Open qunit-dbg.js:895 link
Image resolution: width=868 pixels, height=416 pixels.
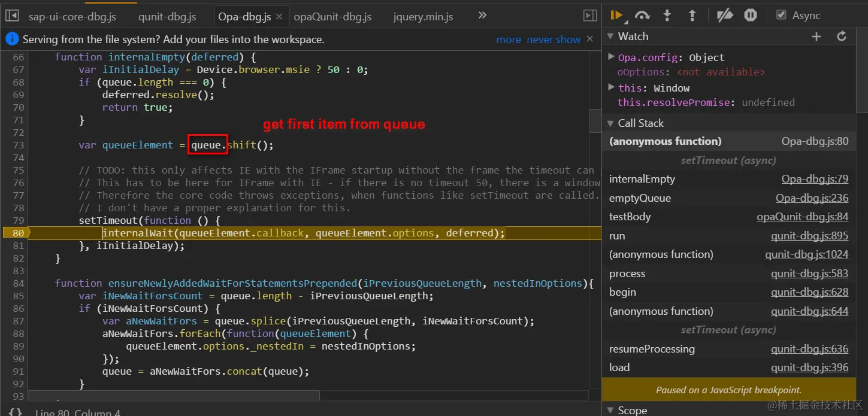[809, 236]
